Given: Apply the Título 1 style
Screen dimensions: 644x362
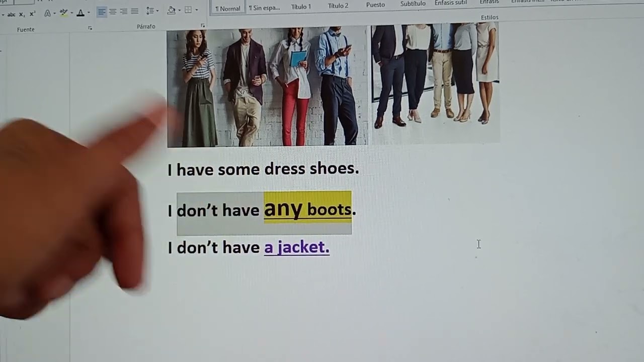Looking at the screenshot, I should 301,7.
